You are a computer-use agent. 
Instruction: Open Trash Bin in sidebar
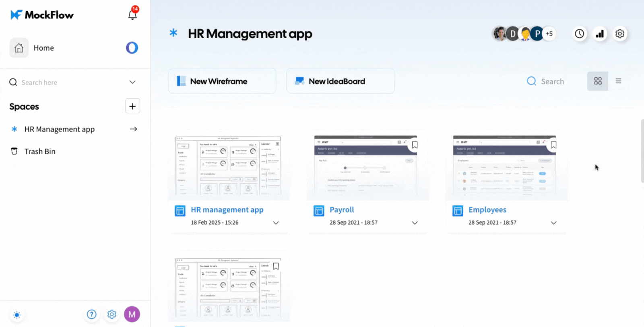(40, 151)
